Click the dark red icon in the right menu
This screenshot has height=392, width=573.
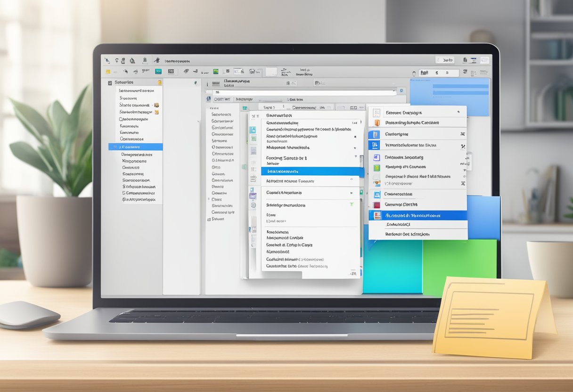[376, 205]
